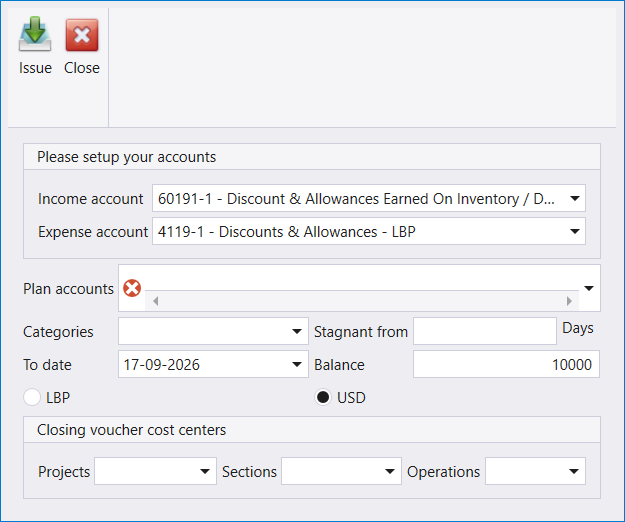
Task: Click the 'Categories' label
Action: [58, 332]
